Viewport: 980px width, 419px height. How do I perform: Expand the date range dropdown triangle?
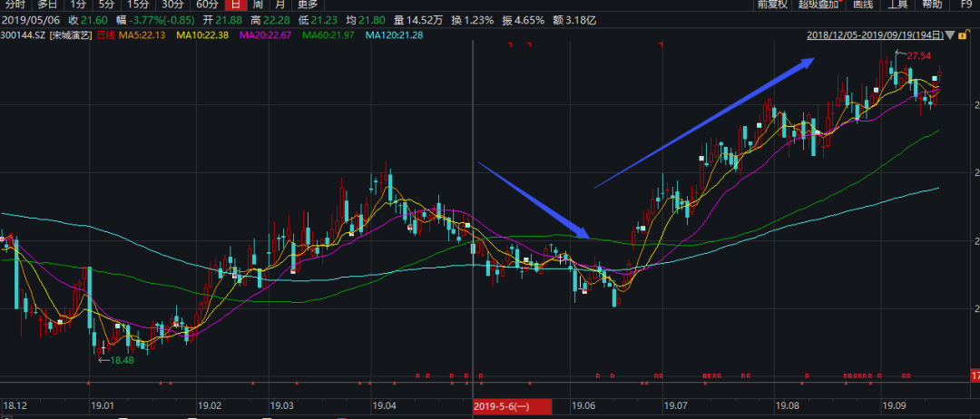point(950,35)
